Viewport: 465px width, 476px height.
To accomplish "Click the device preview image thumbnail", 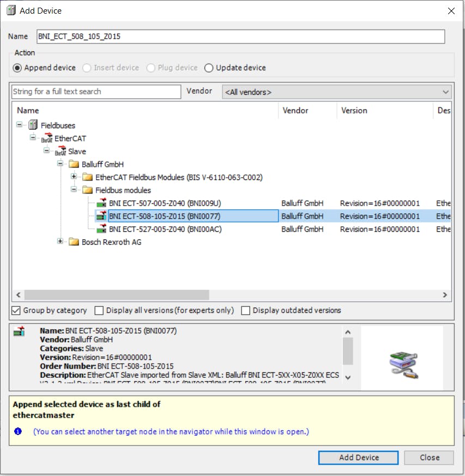I will 404,365.
